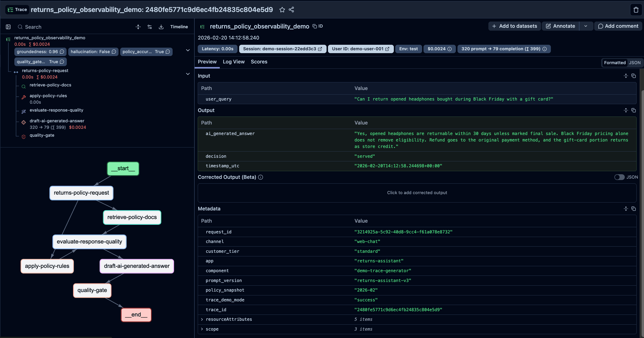Click evaluate-response-quality graph node

point(89,242)
